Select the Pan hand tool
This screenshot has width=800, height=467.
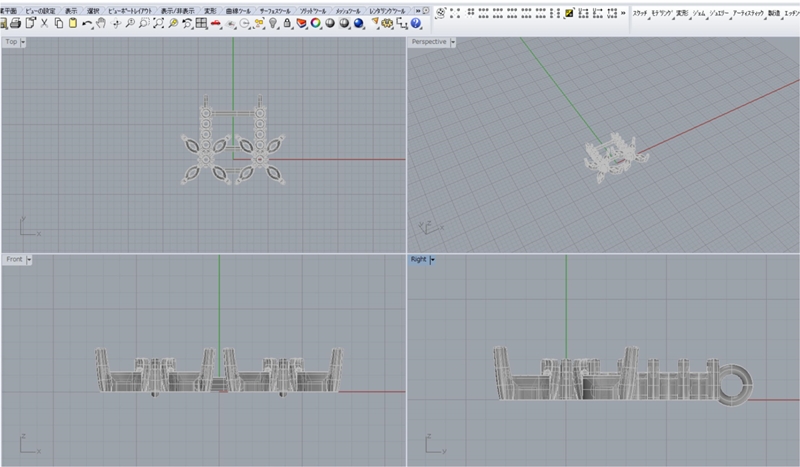101,23
